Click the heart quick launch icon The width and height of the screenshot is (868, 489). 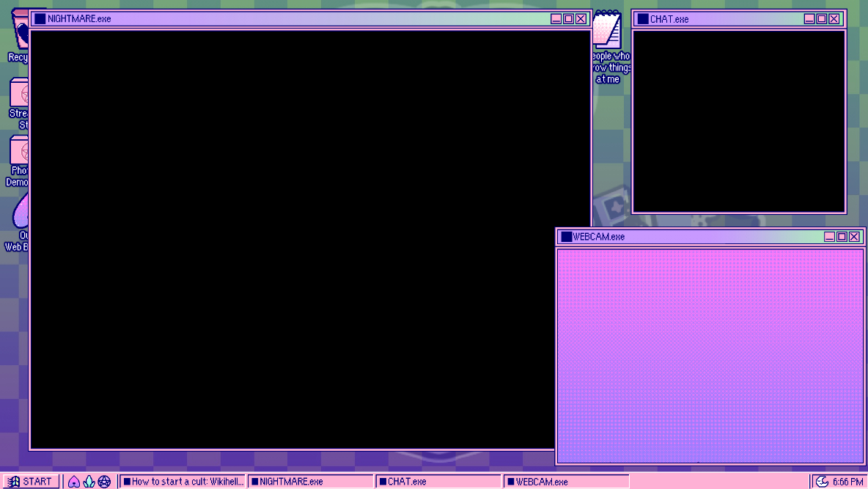pos(74,482)
